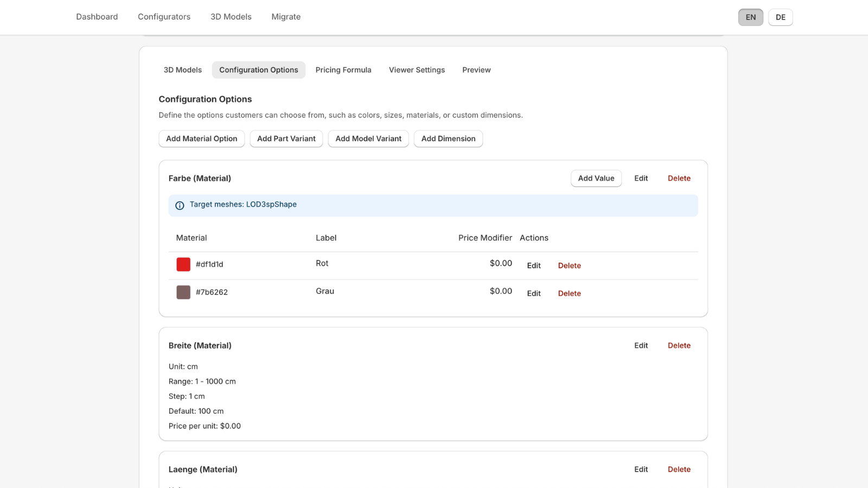The width and height of the screenshot is (868, 488).
Task: Click the Add Material Option button
Action: point(201,139)
